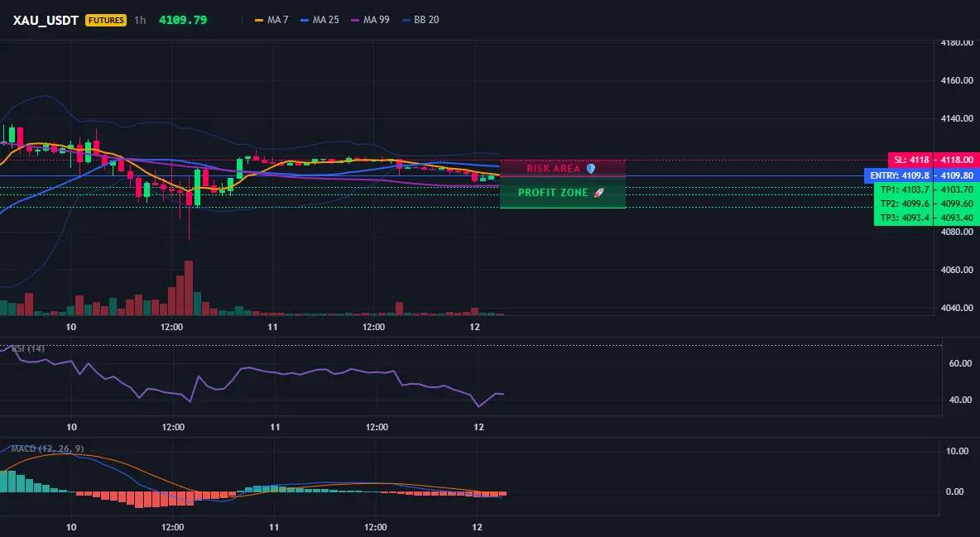Click the TP2: 4099.6 label
Screen dimensions: 980x537
905,204
